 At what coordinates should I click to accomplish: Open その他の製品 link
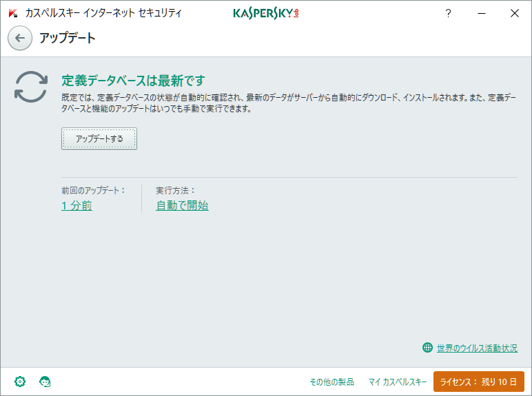coord(332,382)
